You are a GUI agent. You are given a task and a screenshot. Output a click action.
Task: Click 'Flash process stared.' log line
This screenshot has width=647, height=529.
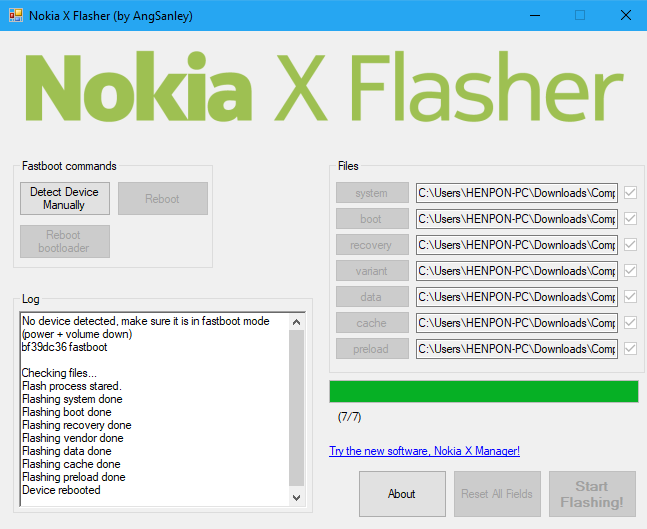pos(72,386)
